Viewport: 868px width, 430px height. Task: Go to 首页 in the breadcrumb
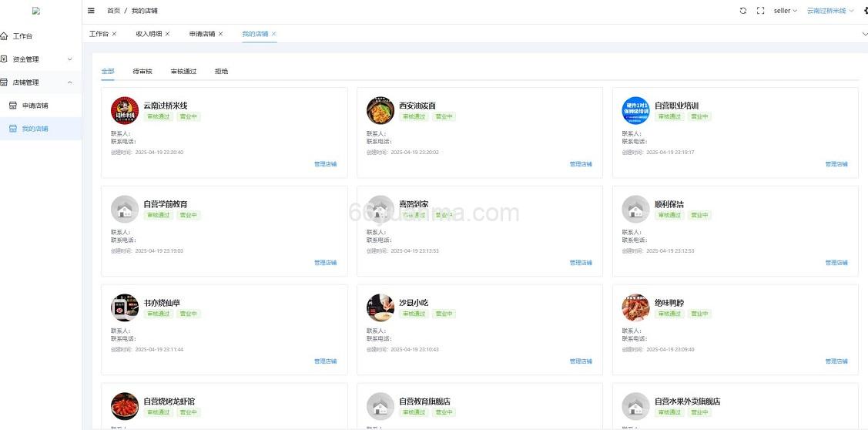(113, 11)
